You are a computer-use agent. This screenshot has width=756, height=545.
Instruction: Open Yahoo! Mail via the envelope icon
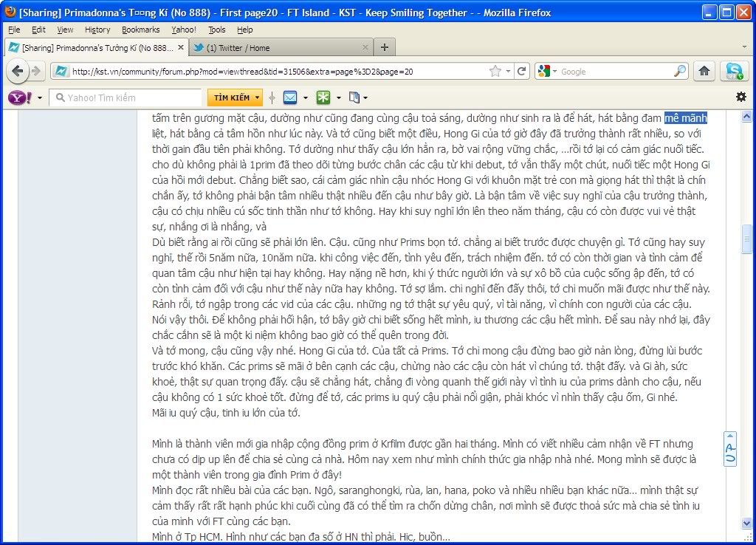pos(290,98)
